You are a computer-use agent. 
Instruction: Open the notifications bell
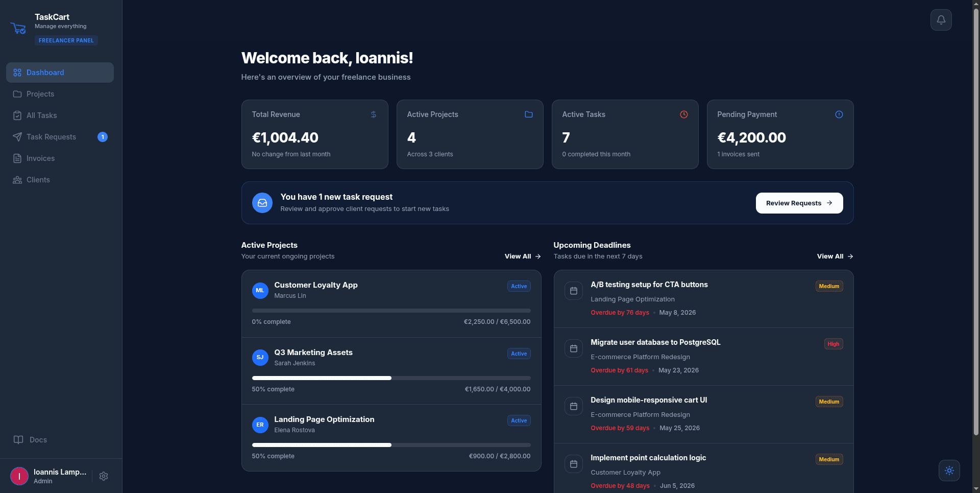coord(941,20)
